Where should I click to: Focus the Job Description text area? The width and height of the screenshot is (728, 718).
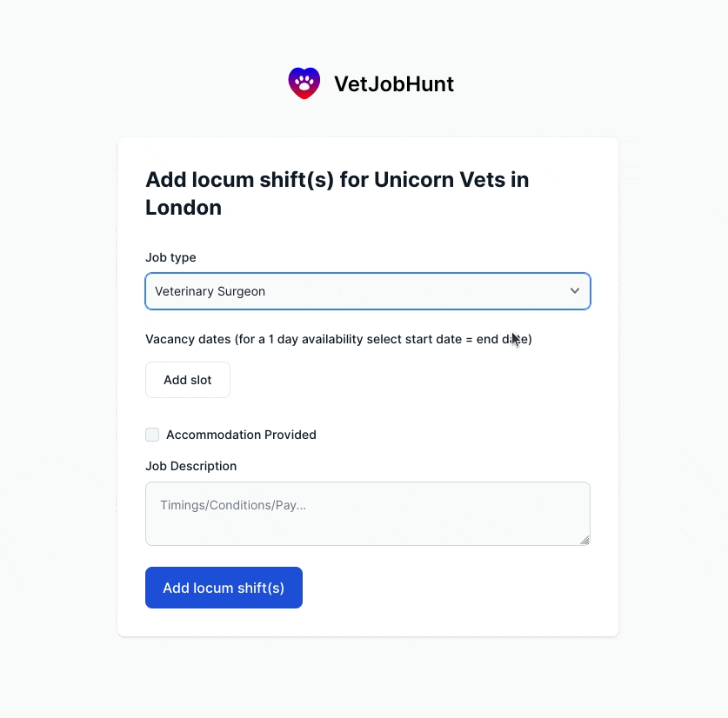click(368, 513)
